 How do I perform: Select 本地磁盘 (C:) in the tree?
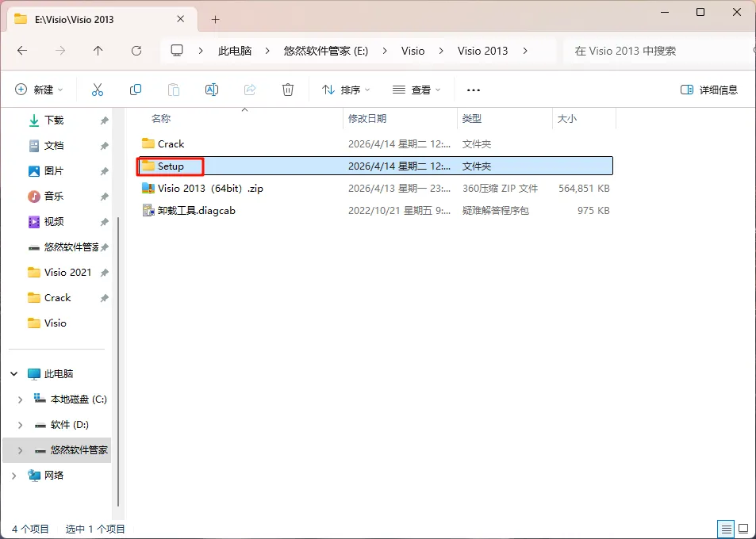click(x=79, y=399)
